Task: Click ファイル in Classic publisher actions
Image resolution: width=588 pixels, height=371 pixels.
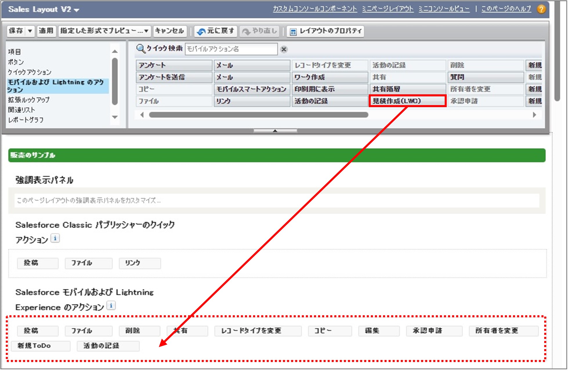Action: tap(88, 263)
